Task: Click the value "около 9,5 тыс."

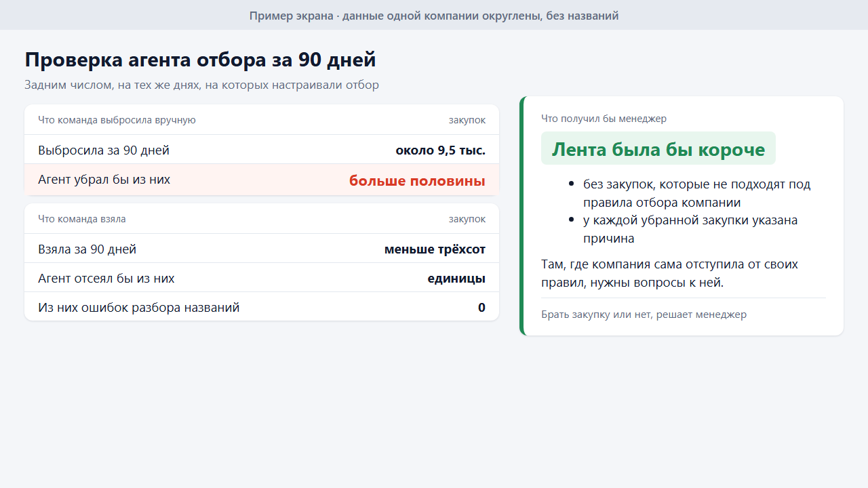Action: 441,150
